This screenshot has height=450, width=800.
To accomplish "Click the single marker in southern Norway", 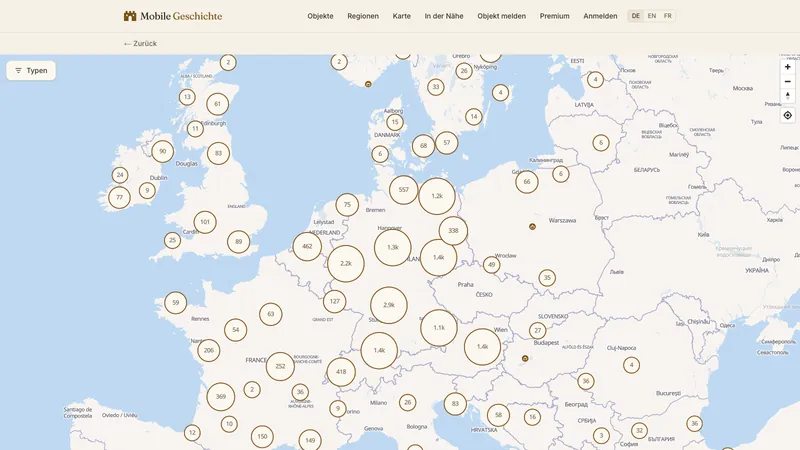I will pyautogui.click(x=368, y=84).
